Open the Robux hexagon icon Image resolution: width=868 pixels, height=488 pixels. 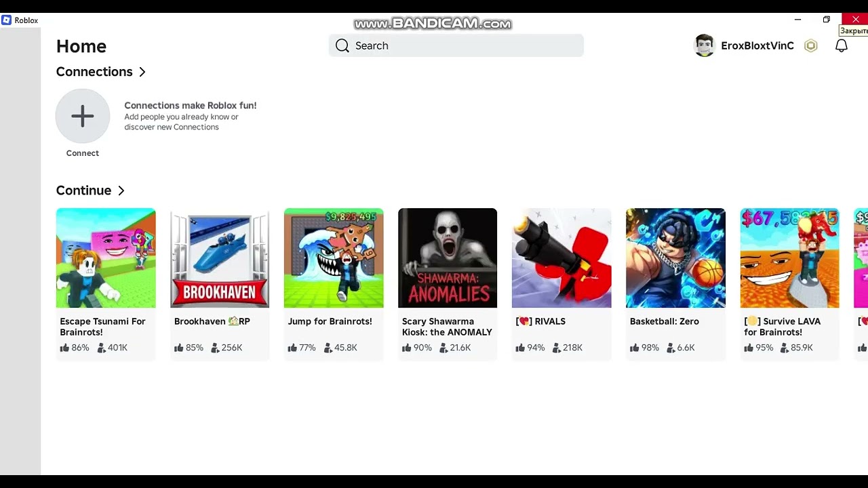[810, 45]
